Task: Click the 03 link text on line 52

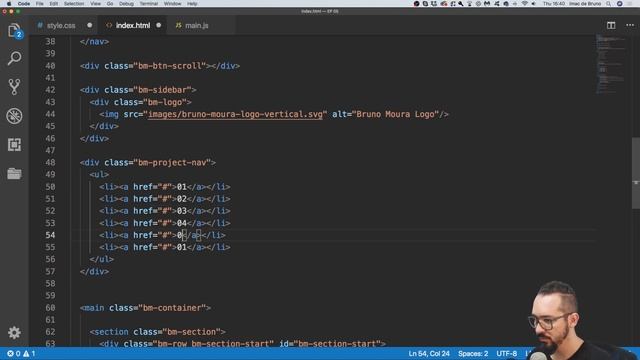Action: 182,211
